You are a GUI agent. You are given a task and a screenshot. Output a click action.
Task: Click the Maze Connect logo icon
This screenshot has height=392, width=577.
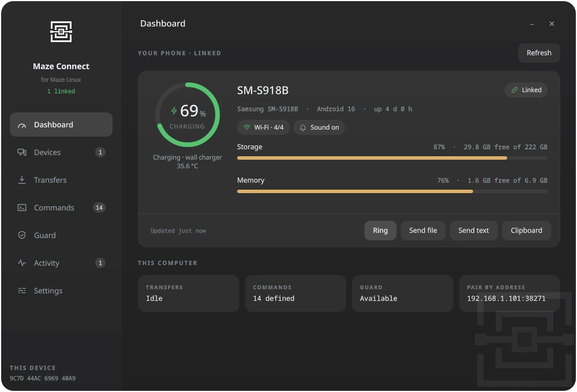(x=61, y=32)
